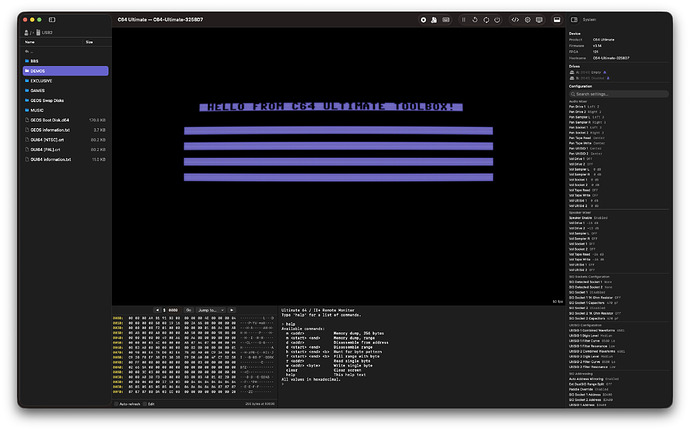Click the GEOS Boot Disk.d64 file icon

[x=27, y=120]
